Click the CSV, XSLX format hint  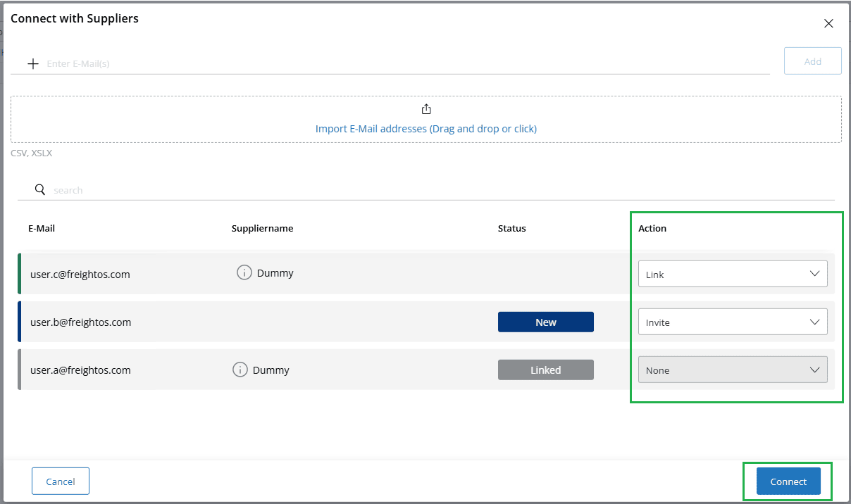[x=32, y=152]
